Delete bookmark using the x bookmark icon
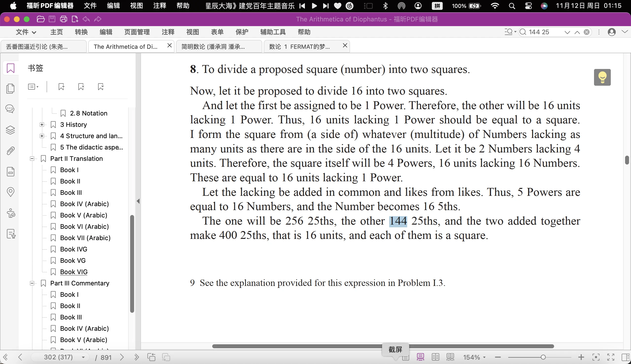The image size is (631, 364). click(81, 87)
